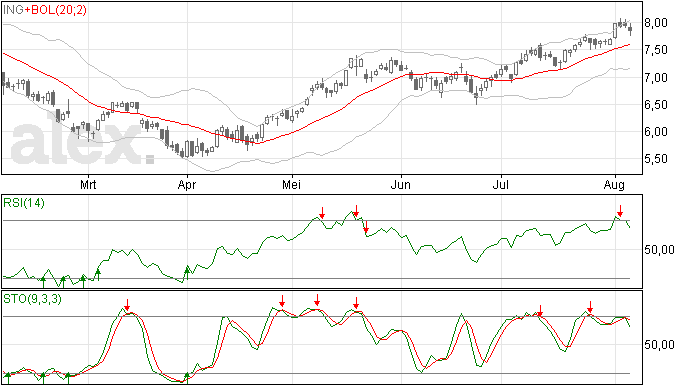
Task: Click the 6,00 price axis label
Action: click(x=656, y=132)
